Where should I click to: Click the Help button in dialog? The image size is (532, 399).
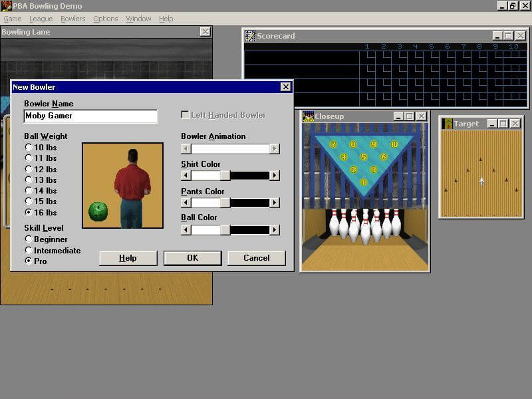[128, 258]
